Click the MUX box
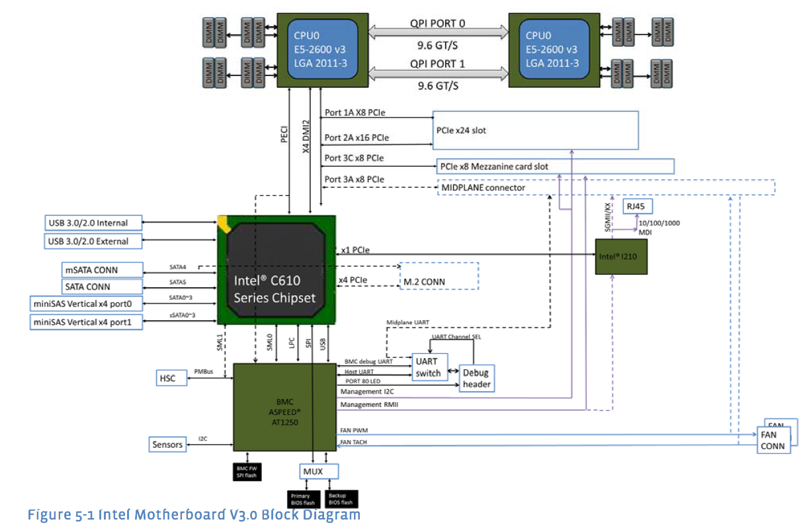 click(320, 472)
